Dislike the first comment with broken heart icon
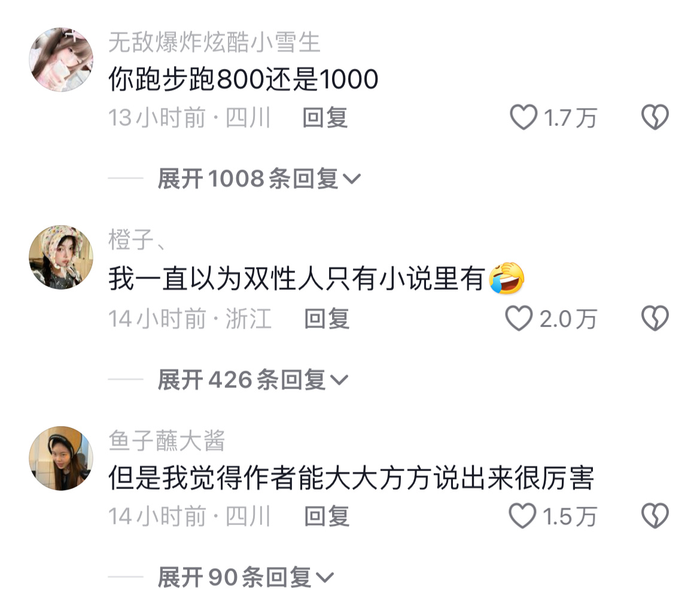This screenshot has height=601, width=700. pyautogui.click(x=655, y=117)
